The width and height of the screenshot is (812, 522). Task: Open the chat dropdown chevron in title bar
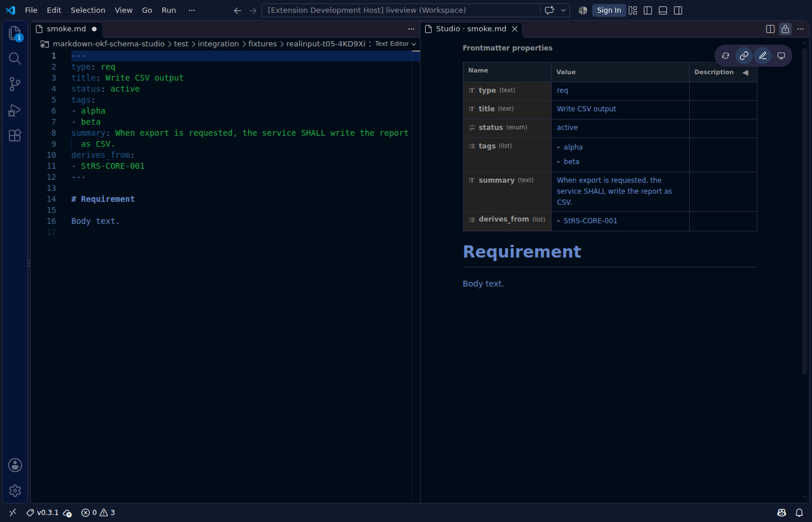click(563, 10)
